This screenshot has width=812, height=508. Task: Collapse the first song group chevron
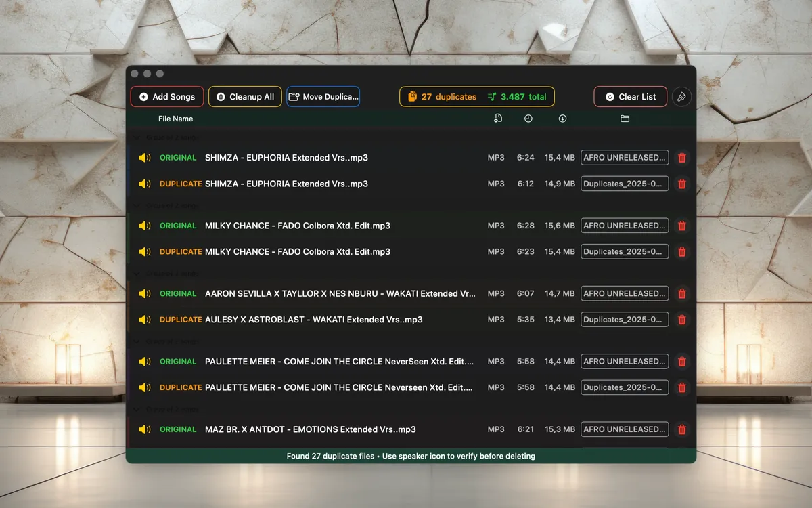(x=137, y=137)
